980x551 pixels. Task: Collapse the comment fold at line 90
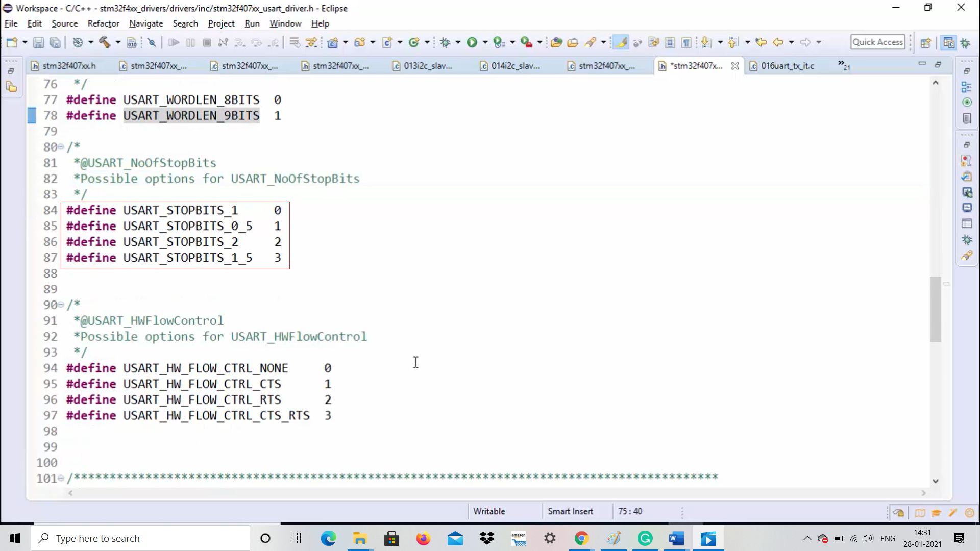(x=61, y=305)
